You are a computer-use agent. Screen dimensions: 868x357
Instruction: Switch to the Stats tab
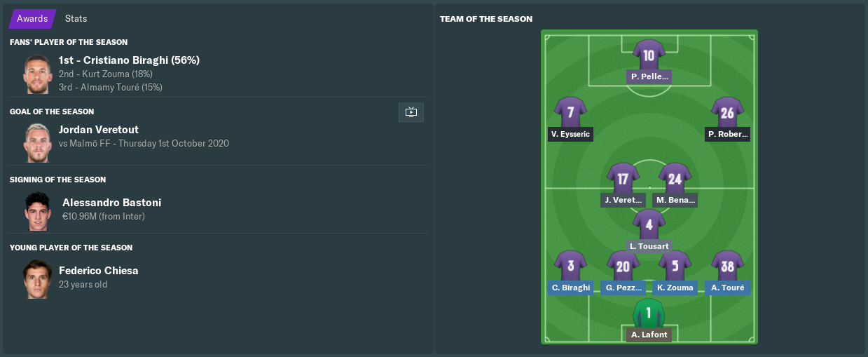(x=76, y=19)
